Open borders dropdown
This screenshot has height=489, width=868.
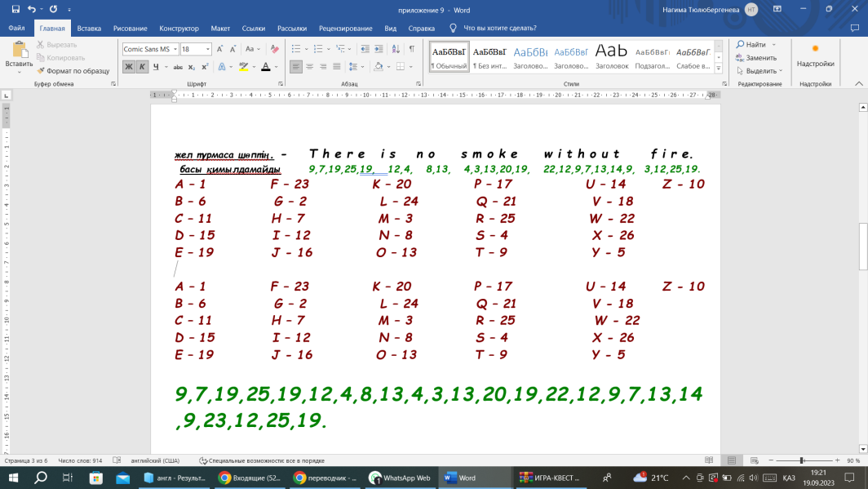click(x=410, y=66)
